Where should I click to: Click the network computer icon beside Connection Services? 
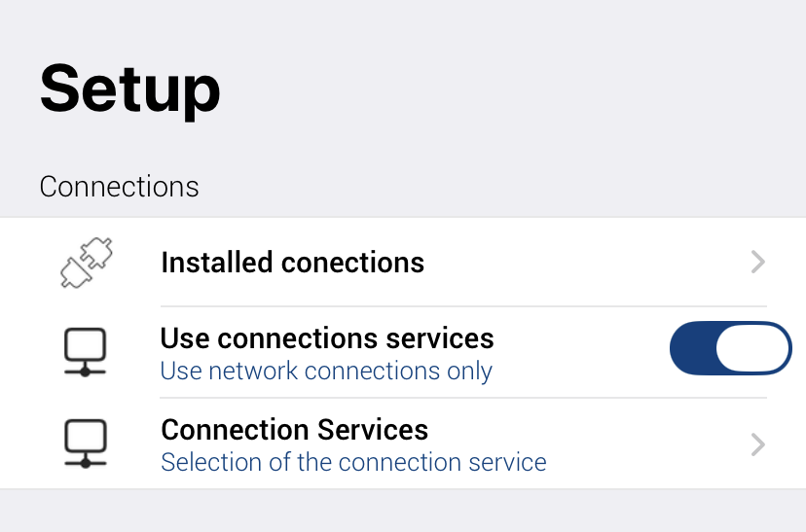click(86, 444)
